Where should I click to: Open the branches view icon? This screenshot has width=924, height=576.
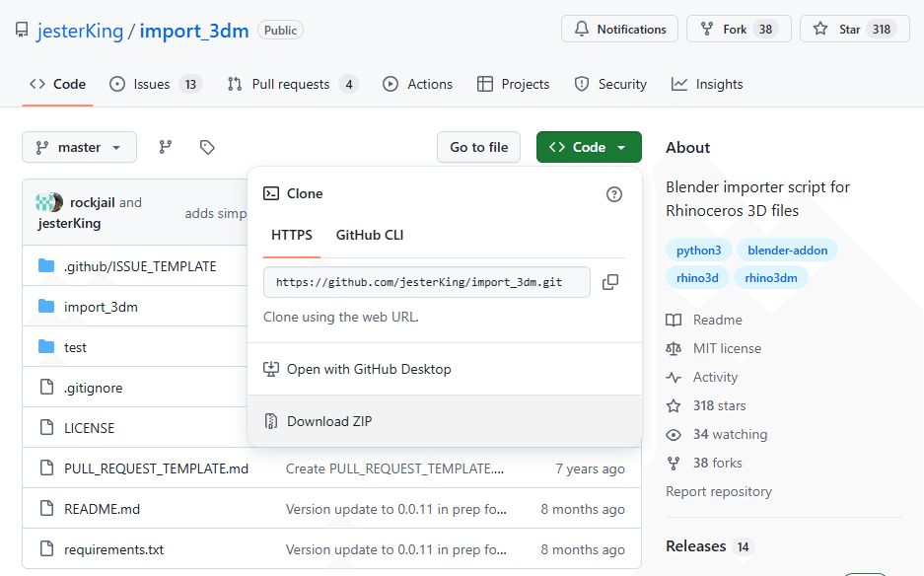166,147
